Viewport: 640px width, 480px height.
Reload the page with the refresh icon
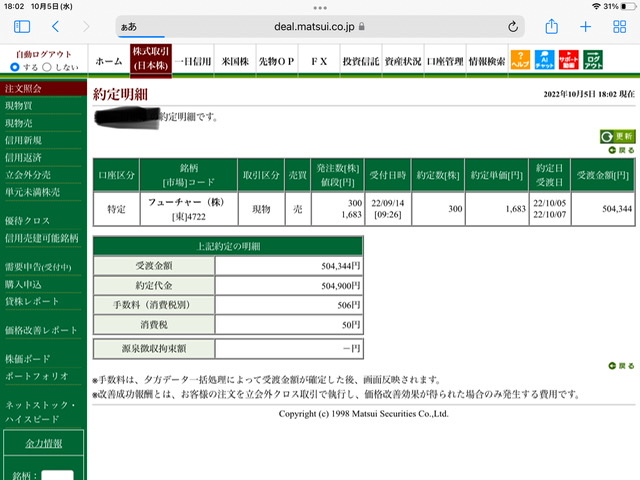[513, 27]
